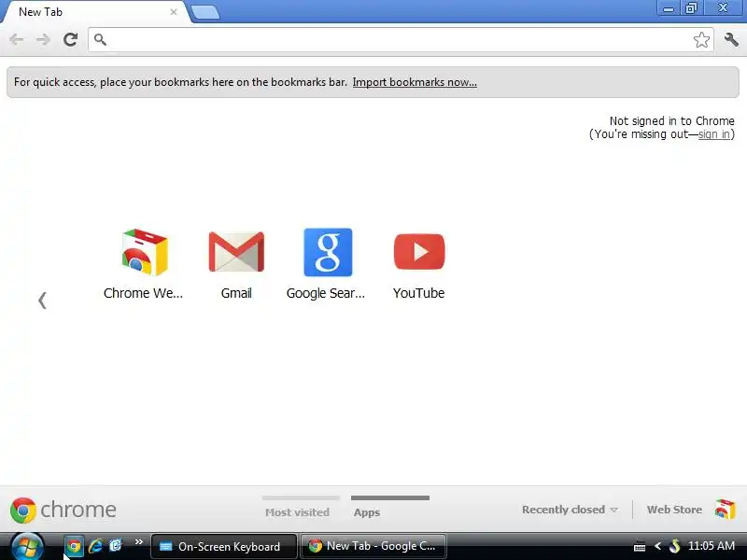Launch Internet Explorer from quick launch
Screen dimensions: 747x560
95,546
